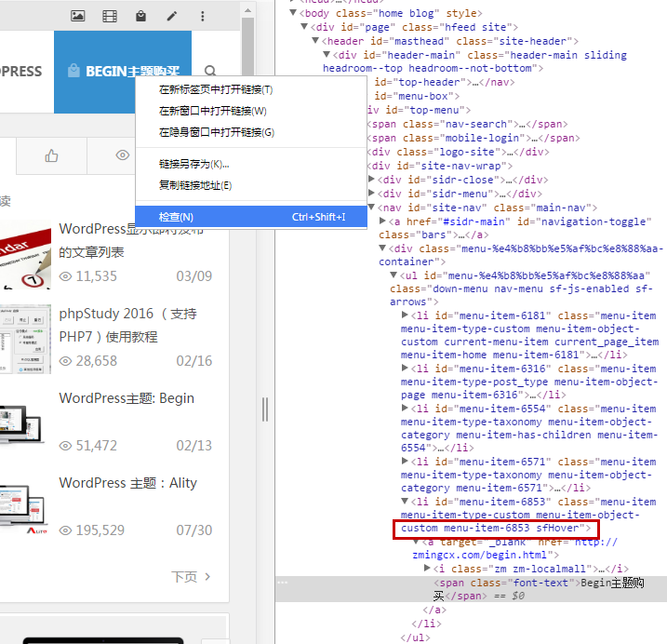This screenshot has height=644, width=667.
Task: Click the date 07/30
Action: point(194,530)
